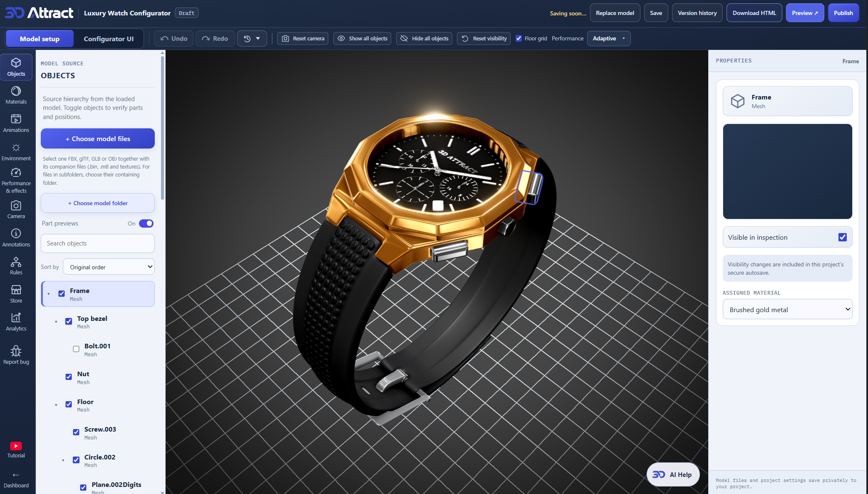This screenshot has height=494, width=868.
Task: Open the Store sidebar panel
Action: point(16,294)
